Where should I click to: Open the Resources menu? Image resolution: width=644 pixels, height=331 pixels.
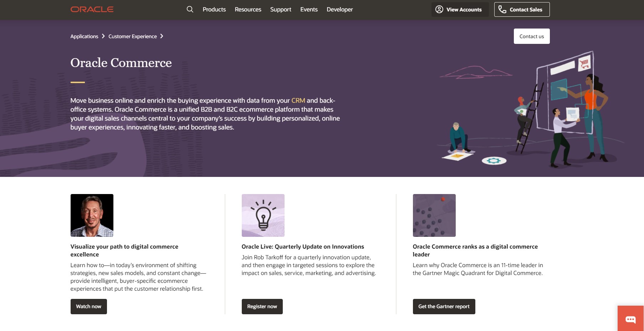click(x=248, y=9)
